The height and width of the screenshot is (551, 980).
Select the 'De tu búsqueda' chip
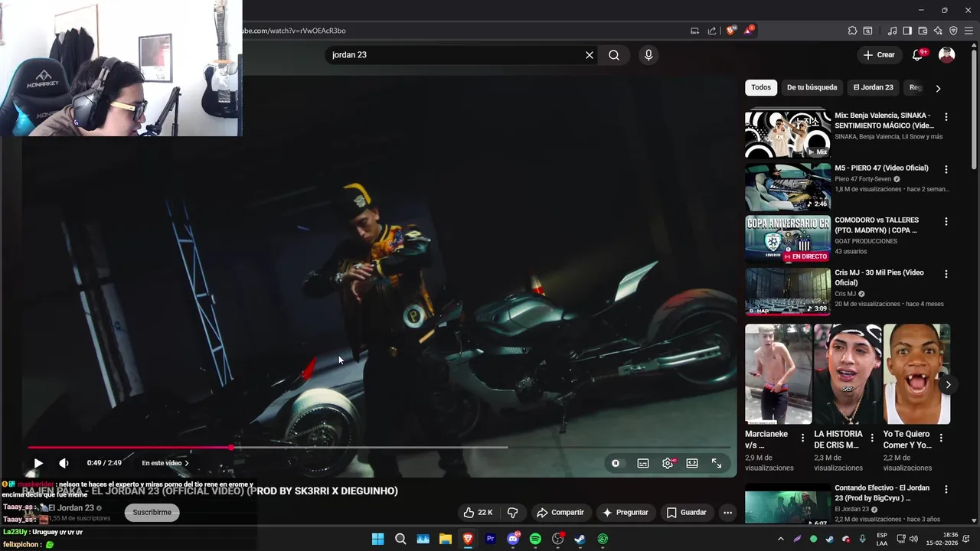[x=812, y=87]
